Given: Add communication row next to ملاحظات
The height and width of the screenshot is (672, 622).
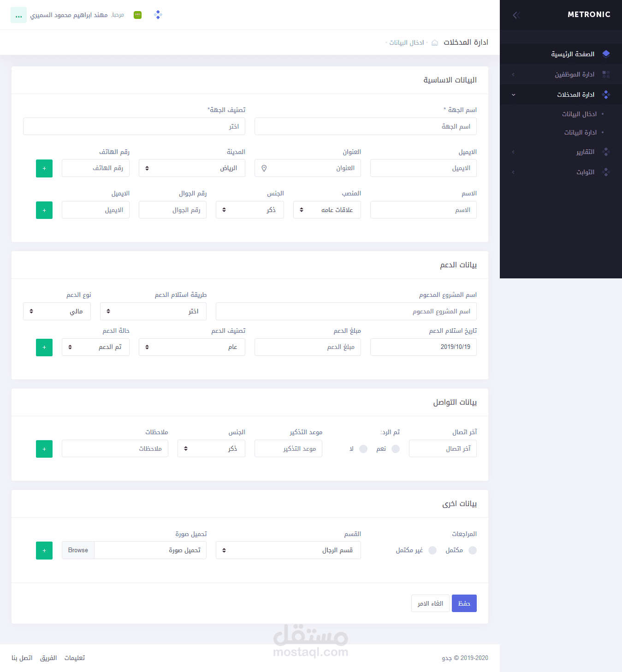Looking at the screenshot, I should (x=44, y=448).
